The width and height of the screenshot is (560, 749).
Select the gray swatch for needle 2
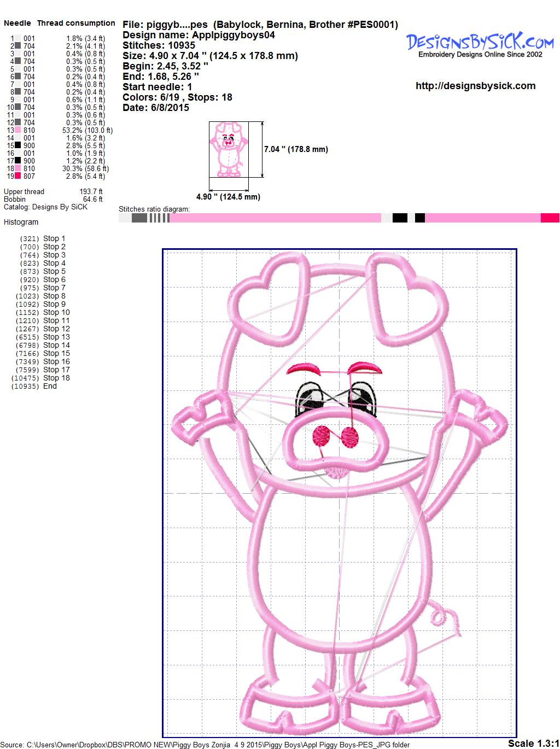pyautogui.click(x=18, y=46)
